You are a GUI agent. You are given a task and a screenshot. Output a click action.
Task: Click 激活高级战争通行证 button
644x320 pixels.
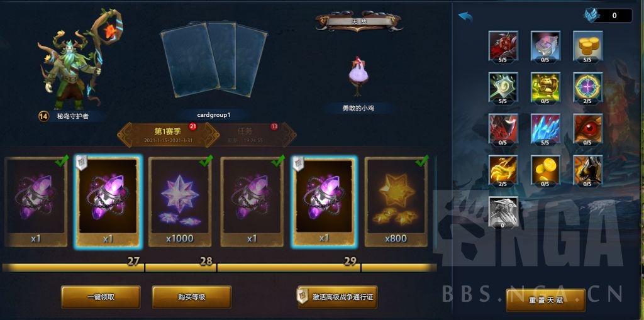point(338,297)
